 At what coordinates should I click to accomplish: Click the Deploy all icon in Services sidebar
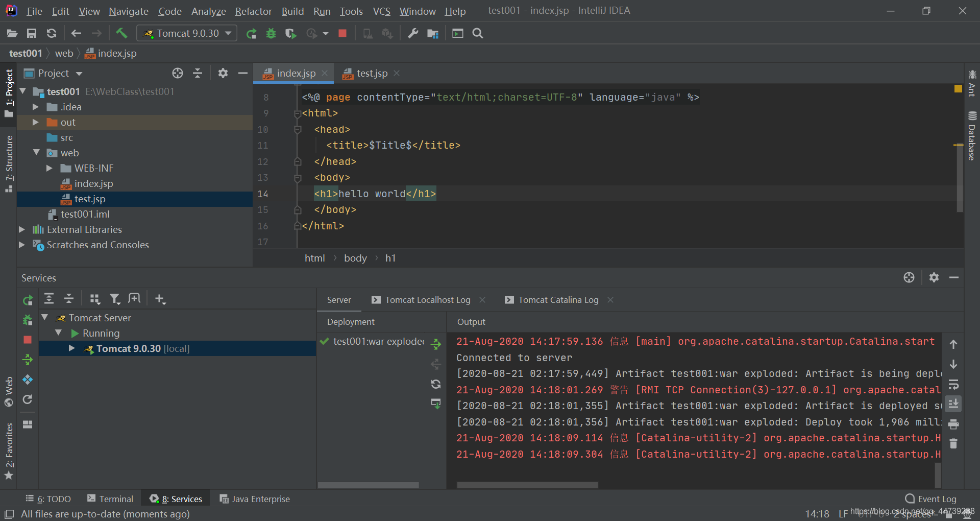pyautogui.click(x=28, y=360)
